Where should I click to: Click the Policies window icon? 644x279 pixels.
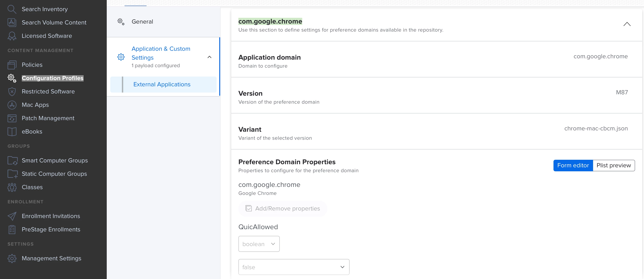tap(12, 65)
